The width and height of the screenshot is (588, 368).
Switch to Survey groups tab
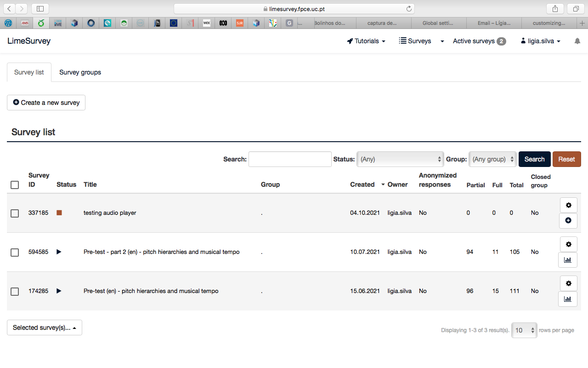pos(80,72)
